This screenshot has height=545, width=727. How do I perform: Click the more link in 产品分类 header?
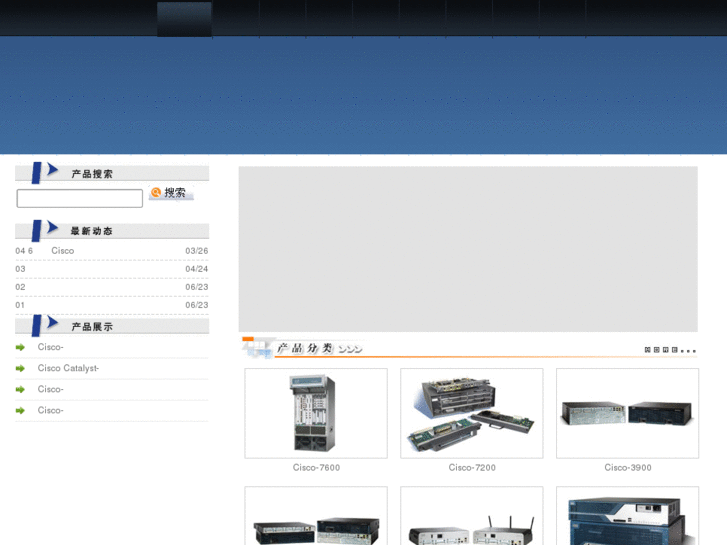pos(670,350)
